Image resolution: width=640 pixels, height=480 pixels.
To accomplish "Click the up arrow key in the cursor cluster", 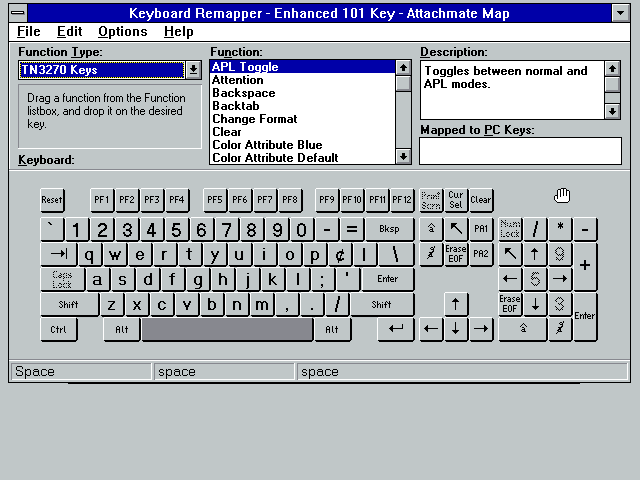I will click(456, 304).
